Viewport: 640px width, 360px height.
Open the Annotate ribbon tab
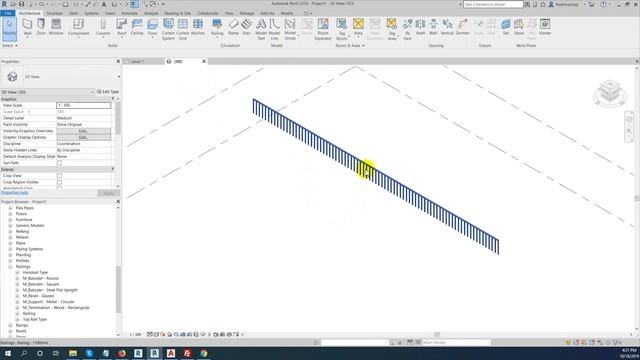[x=129, y=13]
